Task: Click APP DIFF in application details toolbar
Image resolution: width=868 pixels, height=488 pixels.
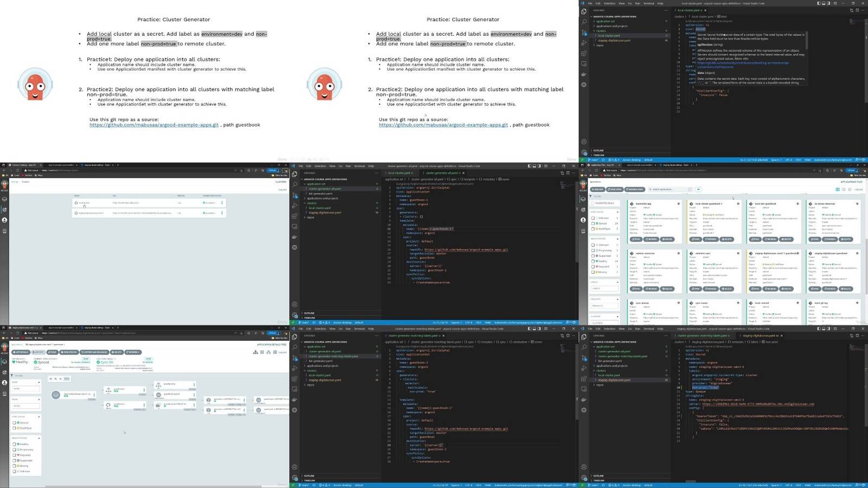Action: [38, 352]
